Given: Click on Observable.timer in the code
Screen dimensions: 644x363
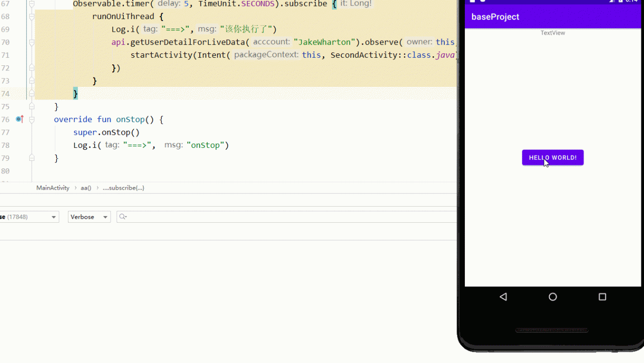Looking at the screenshot, I should coord(111,4).
